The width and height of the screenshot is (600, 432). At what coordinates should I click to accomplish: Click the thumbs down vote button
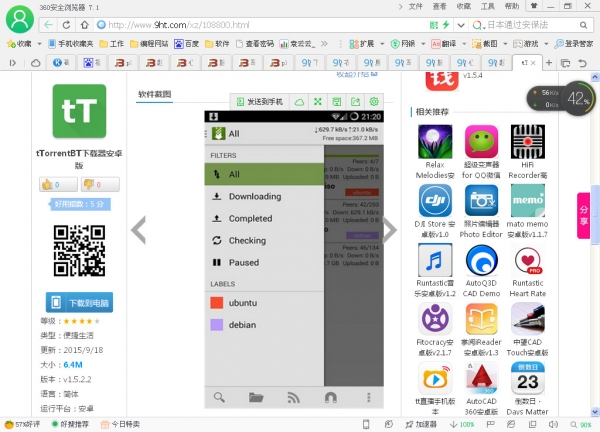click(x=100, y=184)
